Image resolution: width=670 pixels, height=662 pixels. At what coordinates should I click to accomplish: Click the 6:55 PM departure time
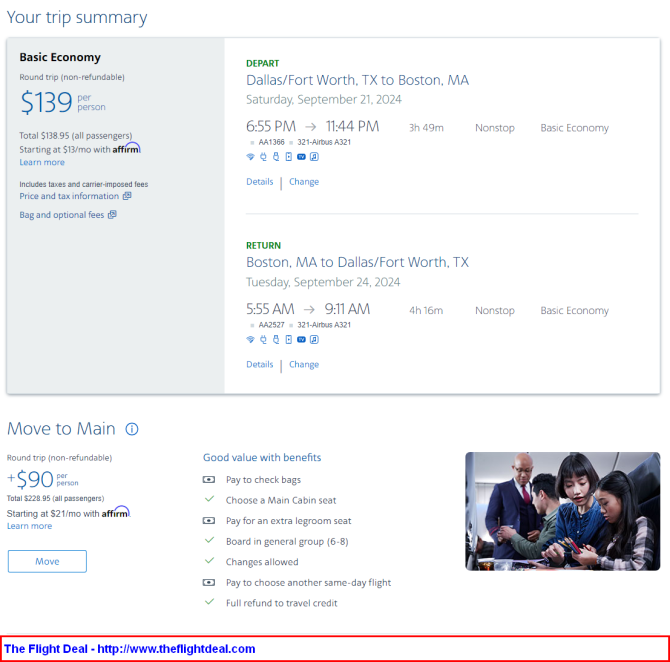click(x=271, y=127)
